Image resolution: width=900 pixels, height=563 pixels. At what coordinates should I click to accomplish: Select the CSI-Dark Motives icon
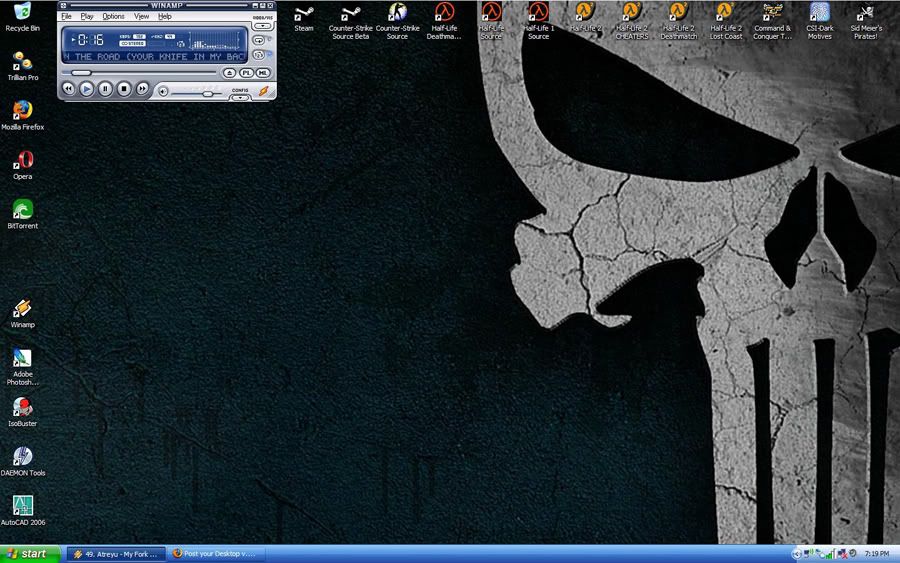tap(820, 21)
